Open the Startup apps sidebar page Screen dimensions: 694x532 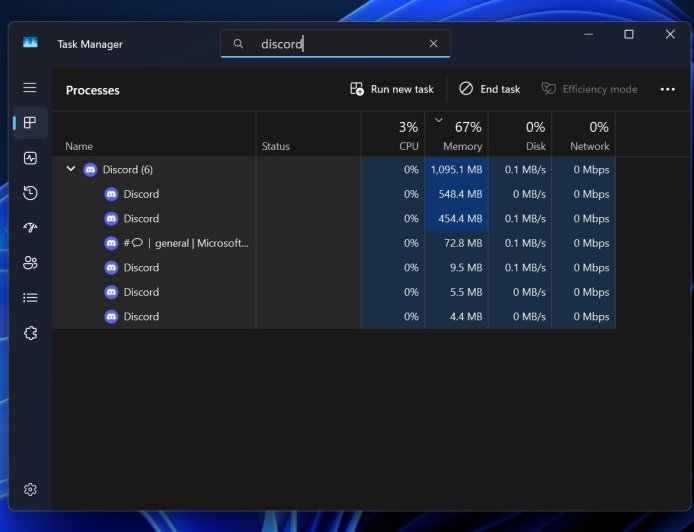coord(30,227)
